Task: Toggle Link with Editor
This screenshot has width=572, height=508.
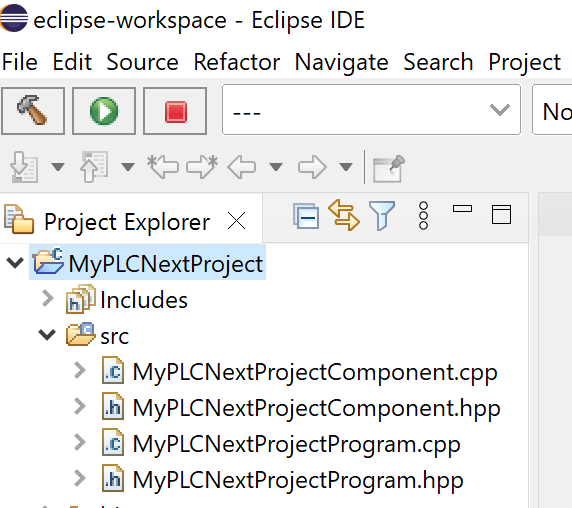Action: [x=344, y=215]
